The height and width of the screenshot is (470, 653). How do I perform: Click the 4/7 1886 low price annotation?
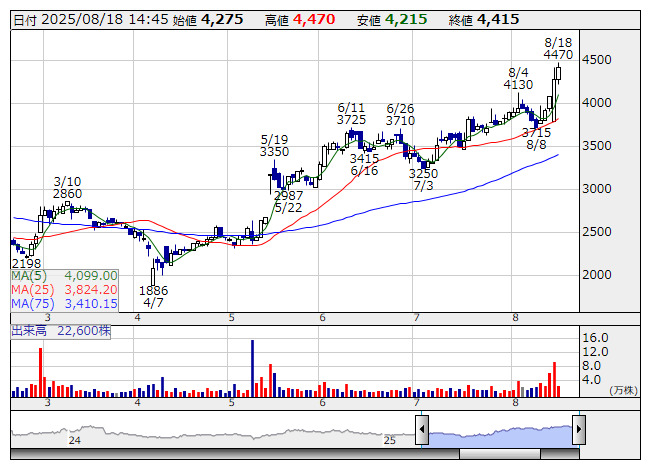pyautogui.click(x=154, y=296)
